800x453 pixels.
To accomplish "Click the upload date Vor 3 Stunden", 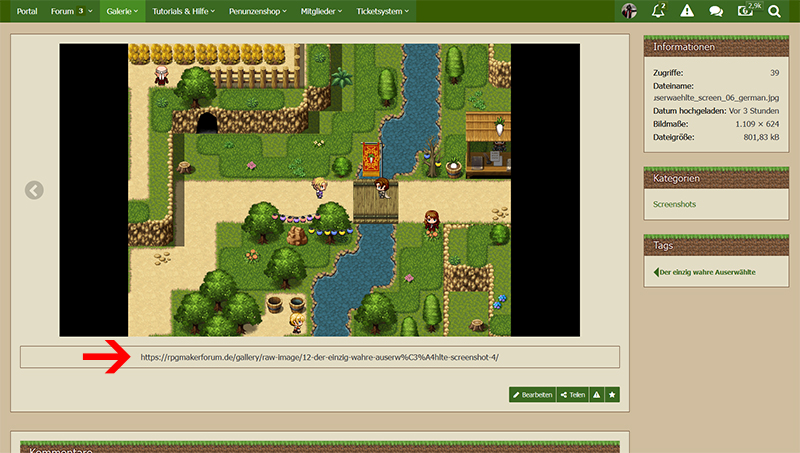I will [754, 111].
